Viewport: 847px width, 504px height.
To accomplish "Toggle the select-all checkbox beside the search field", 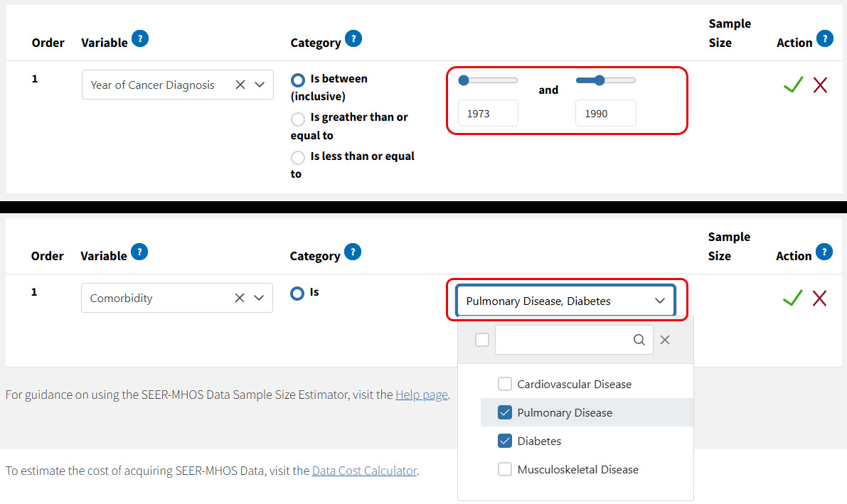I will click(x=482, y=340).
